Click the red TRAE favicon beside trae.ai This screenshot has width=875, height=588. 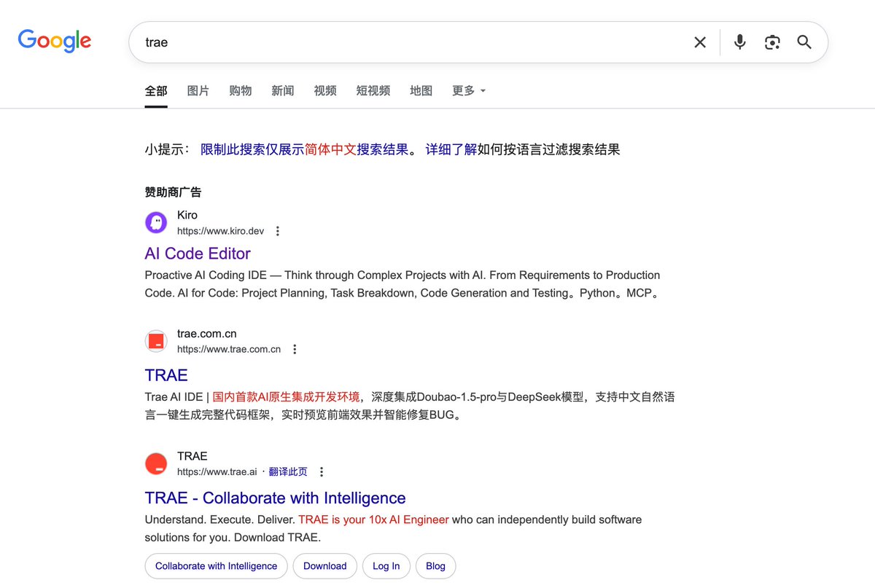156,463
